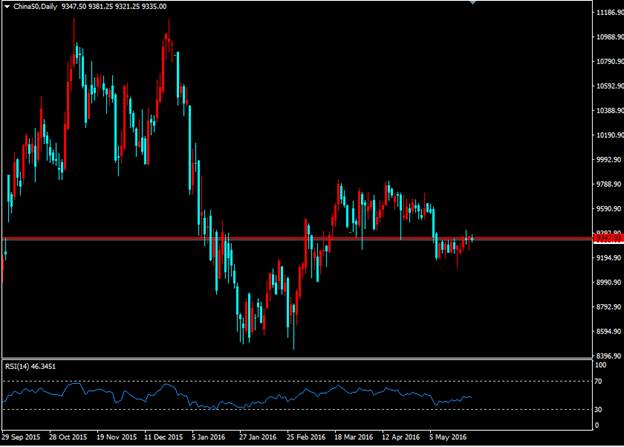
Task: Click the 10190.90 price axis label
Action: [x=609, y=135]
